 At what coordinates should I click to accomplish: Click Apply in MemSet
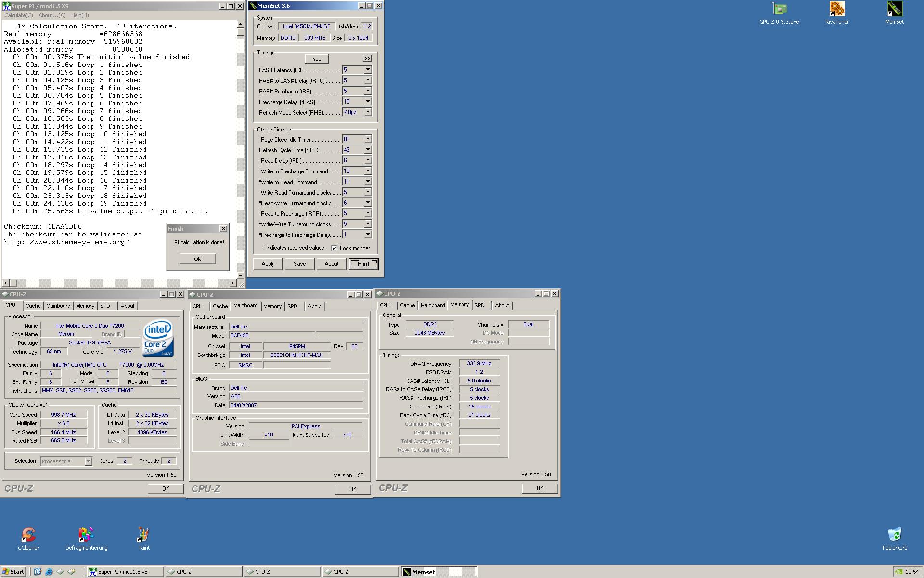(x=268, y=264)
